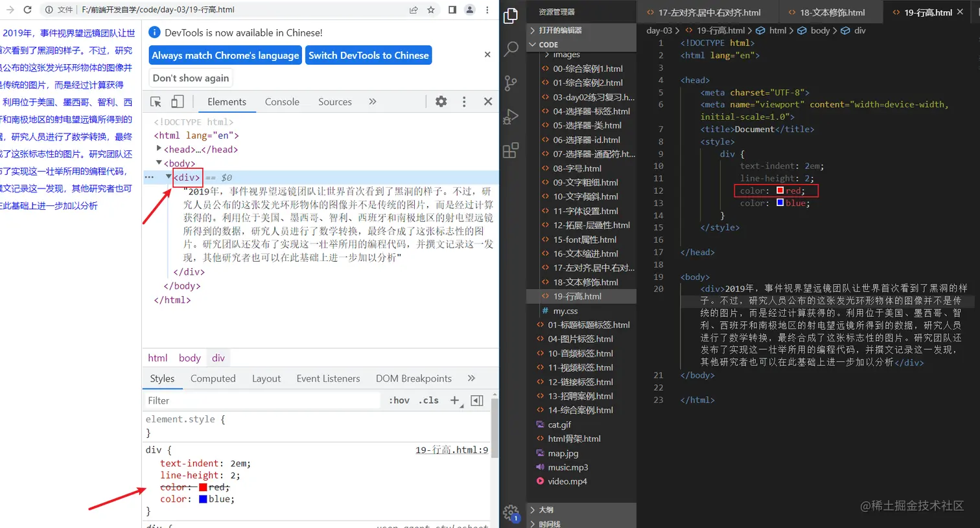The image size is (980, 528).
Task: Click the Styles pane vertical scrollbar
Action: point(495,428)
